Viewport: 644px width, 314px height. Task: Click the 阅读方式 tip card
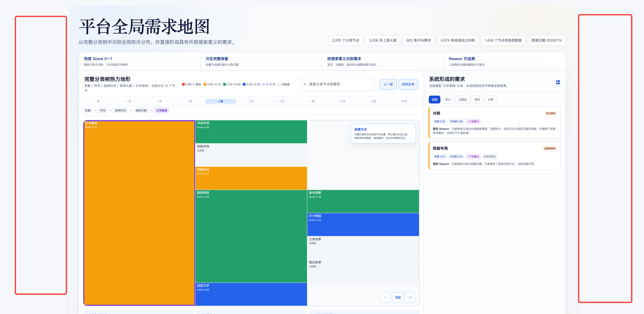(383, 133)
